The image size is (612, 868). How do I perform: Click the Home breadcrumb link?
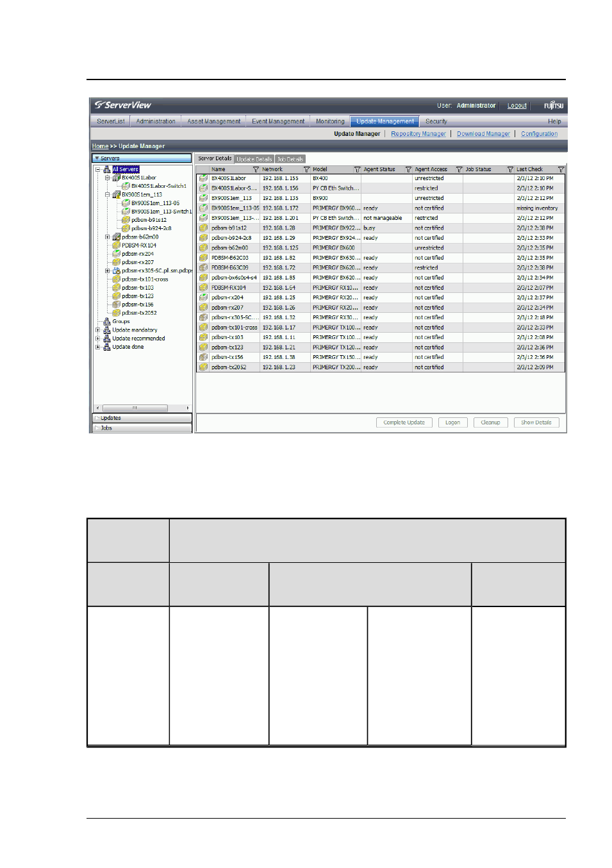(100, 146)
